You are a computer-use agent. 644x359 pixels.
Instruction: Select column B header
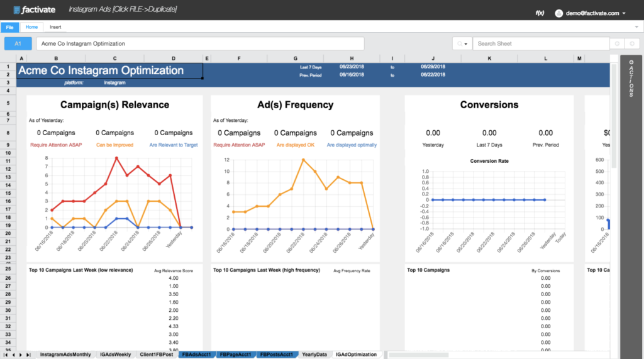56,58
